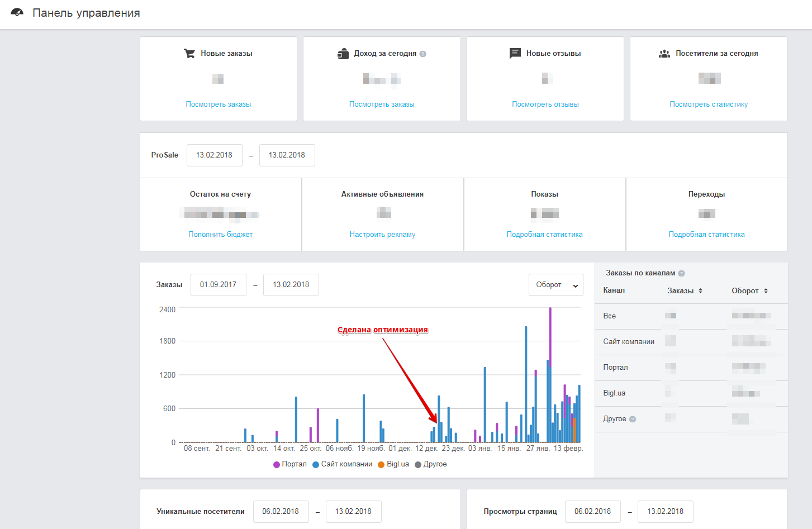812x529 pixels.
Task: Open the help icon next to Заказы по каналам
Action: (x=681, y=273)
